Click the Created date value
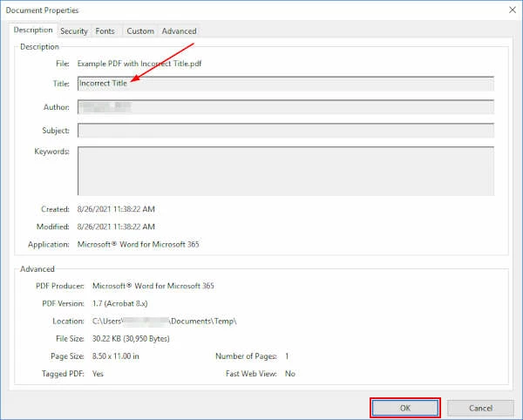Screen dimensions: 523x420 click(x=116, y=209)
